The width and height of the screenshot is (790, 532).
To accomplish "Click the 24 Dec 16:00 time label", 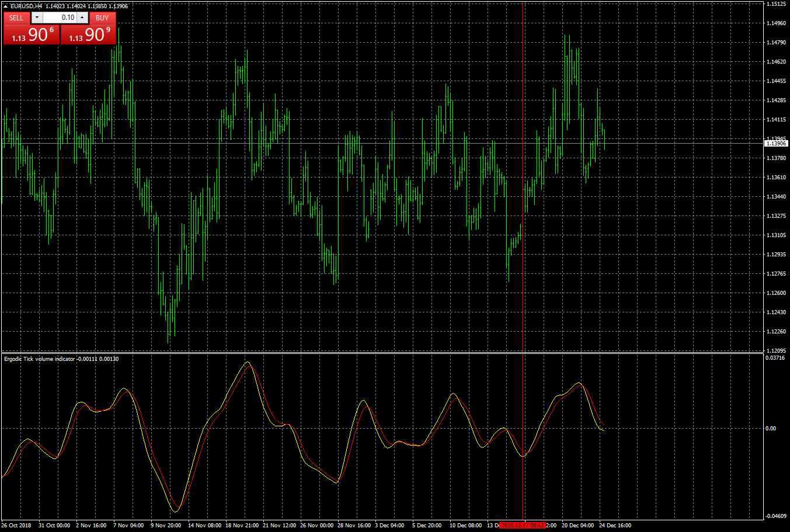I will 615,526.
